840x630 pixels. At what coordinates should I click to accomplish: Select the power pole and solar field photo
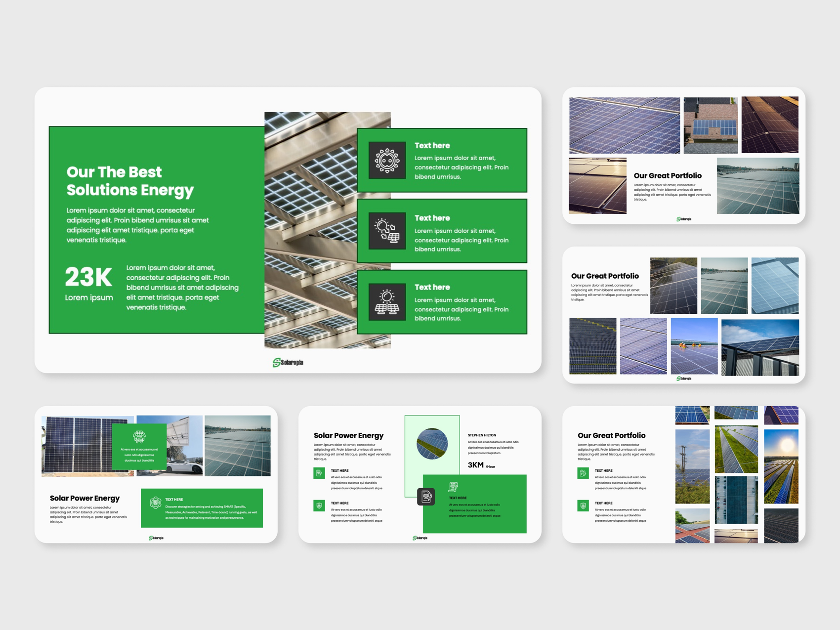692,466
